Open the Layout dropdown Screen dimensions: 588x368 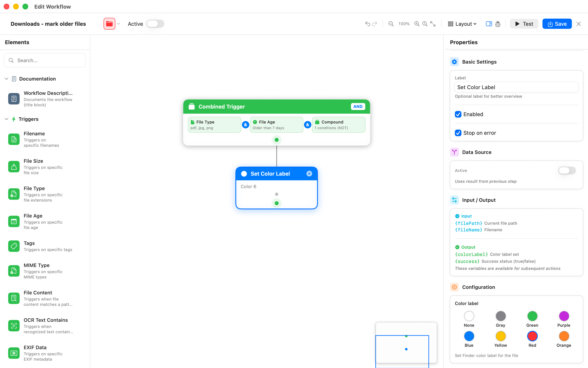point(462,24)
